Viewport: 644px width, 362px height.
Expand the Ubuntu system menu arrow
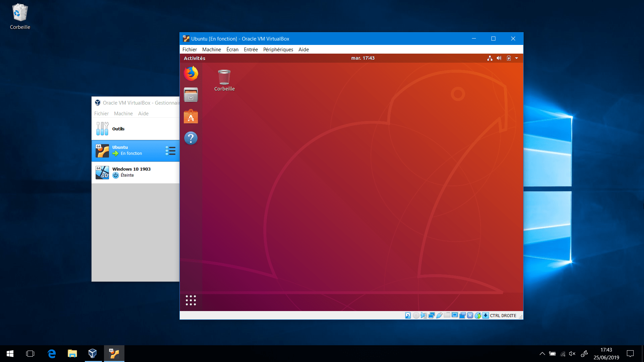point(517,58)
